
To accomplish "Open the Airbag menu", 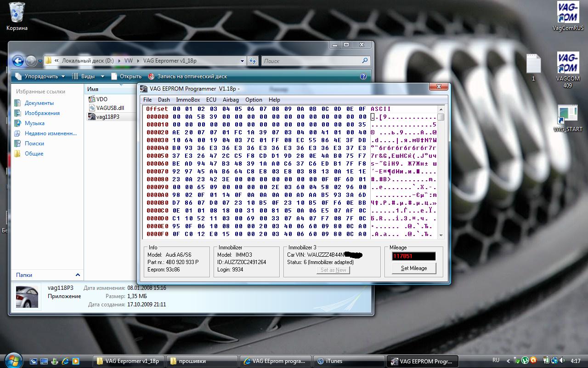I will [x=231, y=100].
